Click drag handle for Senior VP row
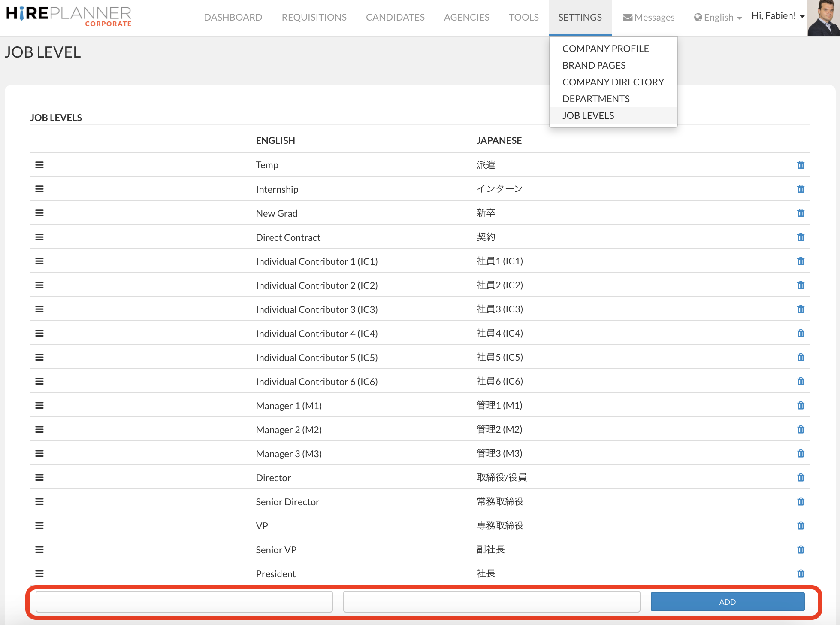840x625 pixels. 39,550
